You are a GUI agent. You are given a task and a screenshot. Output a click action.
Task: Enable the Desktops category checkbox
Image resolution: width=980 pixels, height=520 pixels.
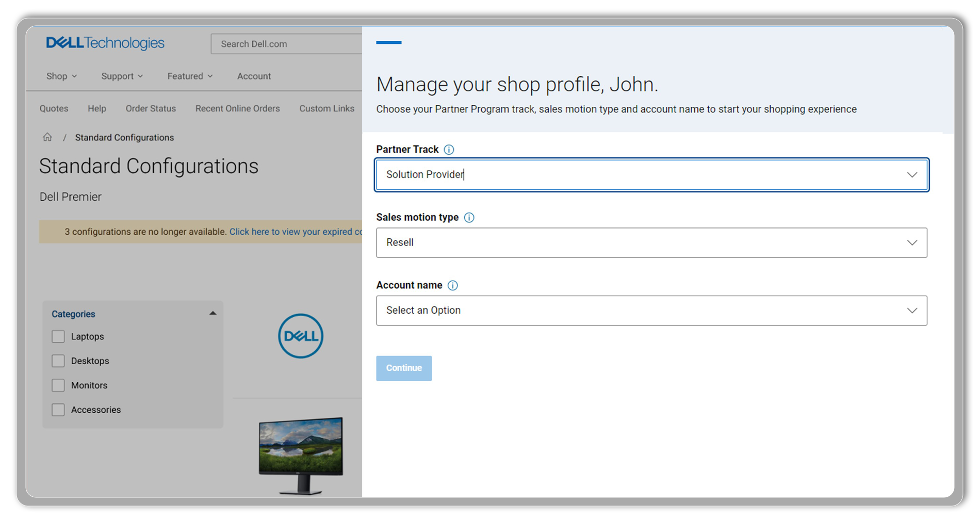(58, 361)
